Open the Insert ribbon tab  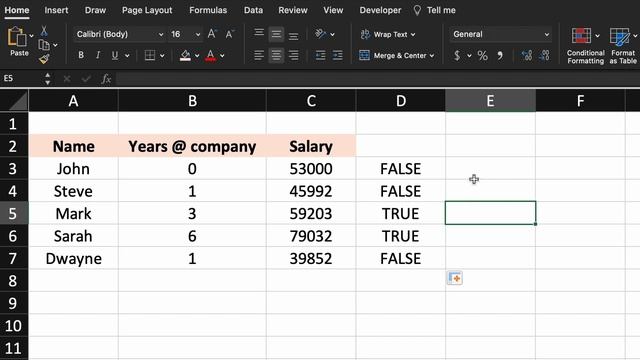tap(56, 10)
